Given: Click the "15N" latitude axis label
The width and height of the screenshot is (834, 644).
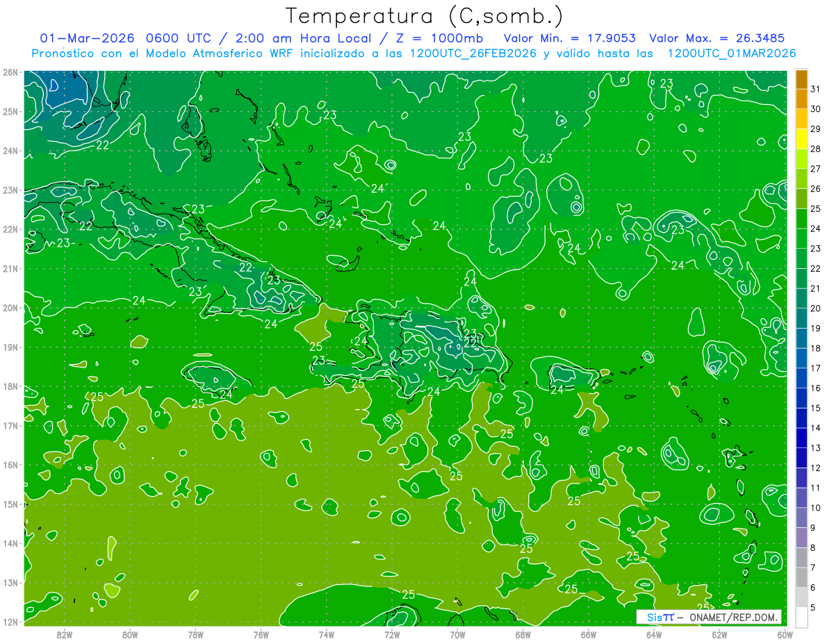Looking at the screenshot, I should click(10, 504).
